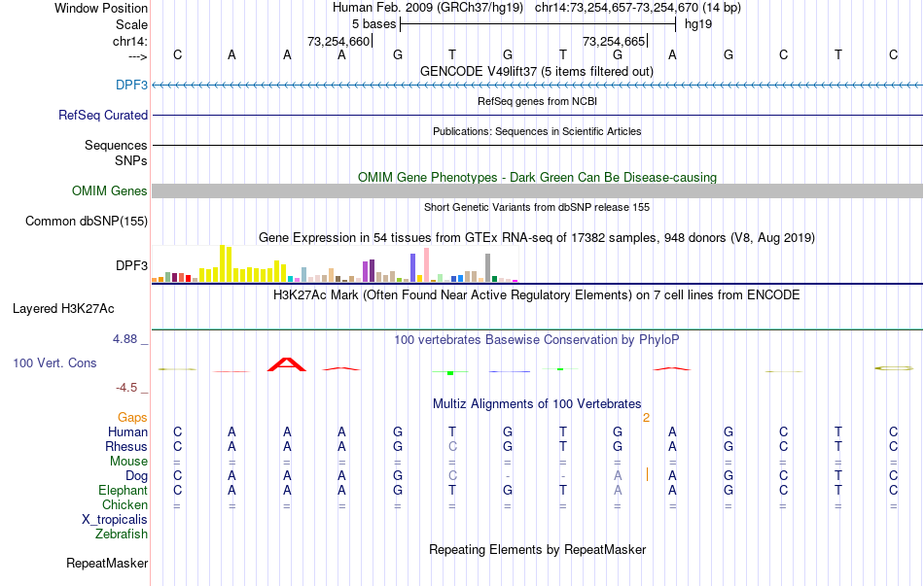Click the gray OMIM Genes bar

[x=537, y=190]
